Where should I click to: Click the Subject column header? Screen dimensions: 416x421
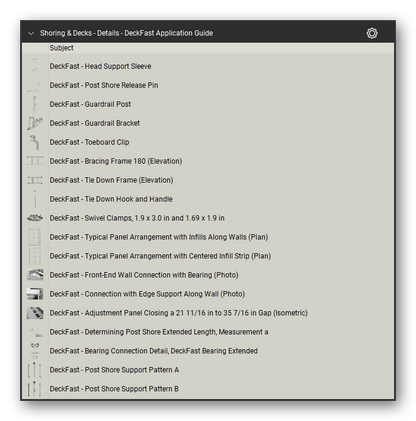pos(62,48)
